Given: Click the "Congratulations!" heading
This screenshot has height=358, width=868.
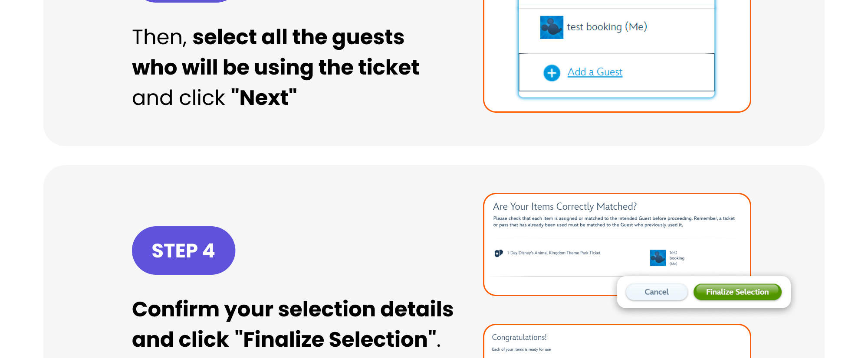Looking at the screenshot, I should coord(519,337).
